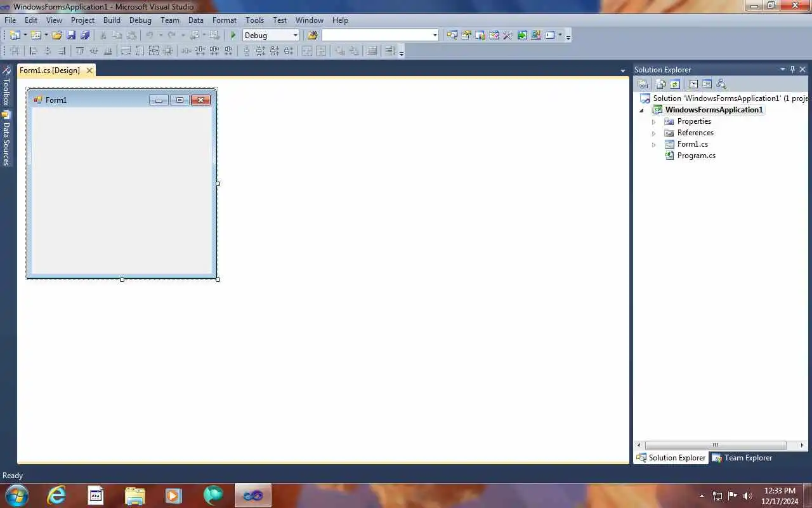This screenshot has height=508, width=812.
Task: Open the New Project dropdown arrow
Action: tap(25, 35)
